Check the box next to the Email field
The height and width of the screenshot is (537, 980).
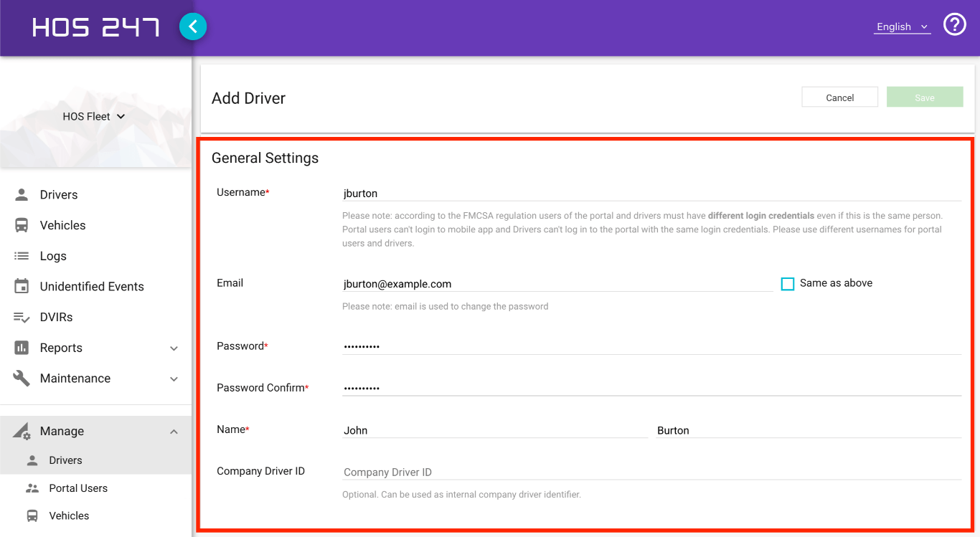coord(787,283)
